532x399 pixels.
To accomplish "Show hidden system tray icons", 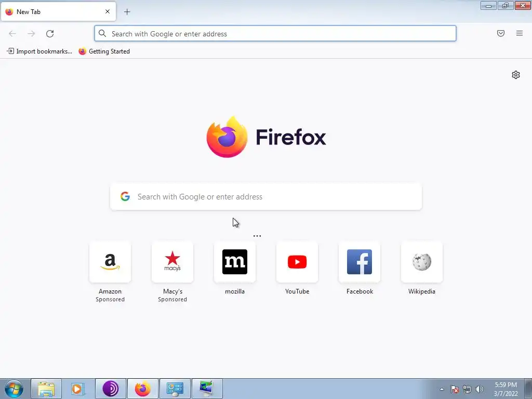I will pyautogui.click(x=442, y=389).
